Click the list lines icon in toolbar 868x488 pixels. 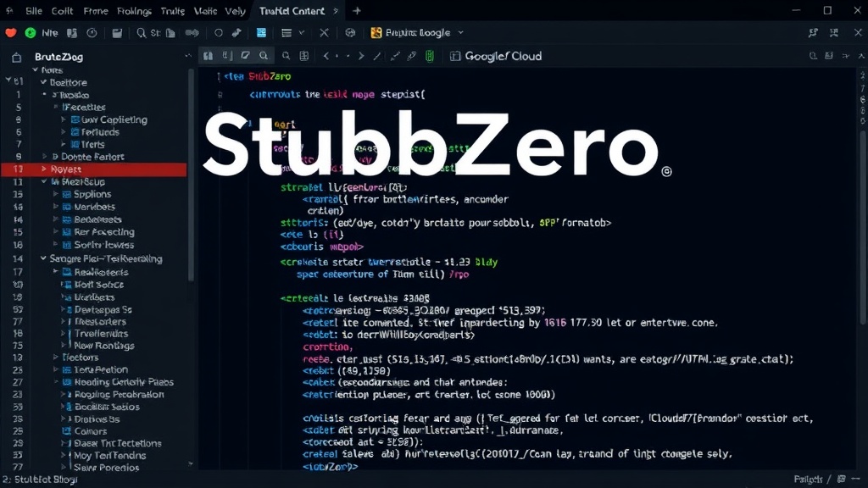287,33
